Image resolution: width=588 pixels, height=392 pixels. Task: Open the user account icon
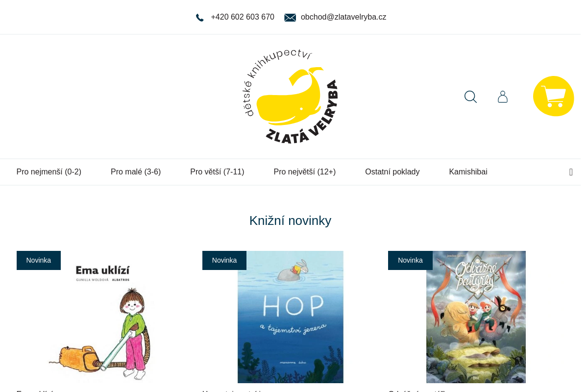click(503, 97)
